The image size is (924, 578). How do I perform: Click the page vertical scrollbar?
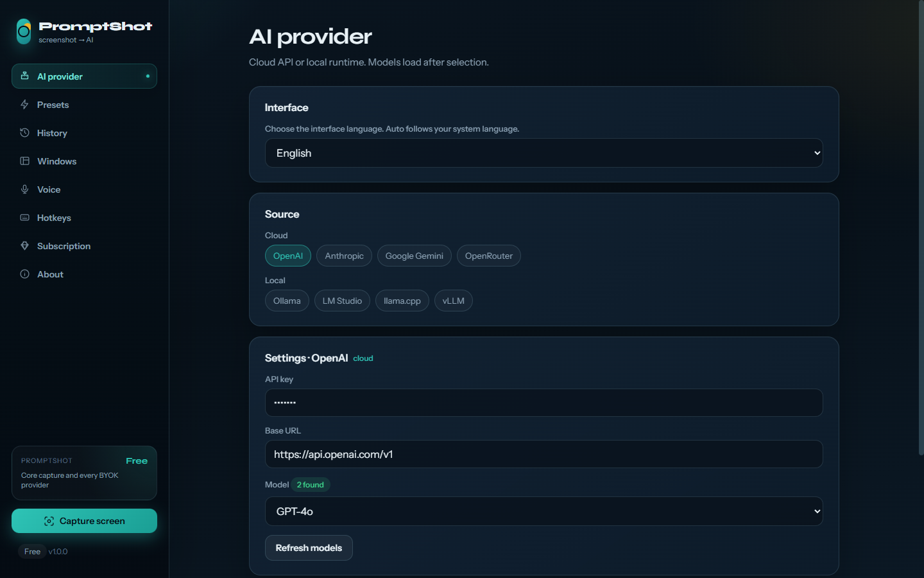pyautogui.click(x=921, y=228)
